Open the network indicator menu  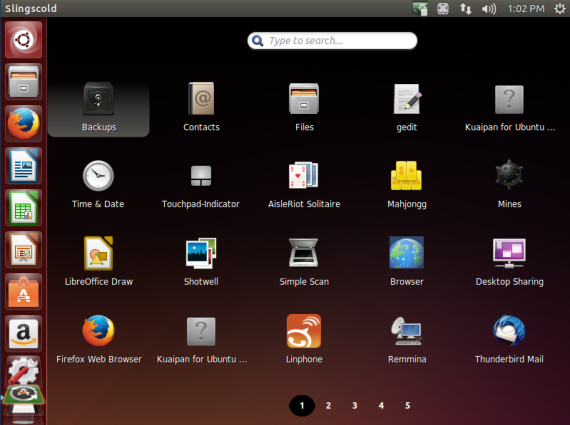[466, 8]
